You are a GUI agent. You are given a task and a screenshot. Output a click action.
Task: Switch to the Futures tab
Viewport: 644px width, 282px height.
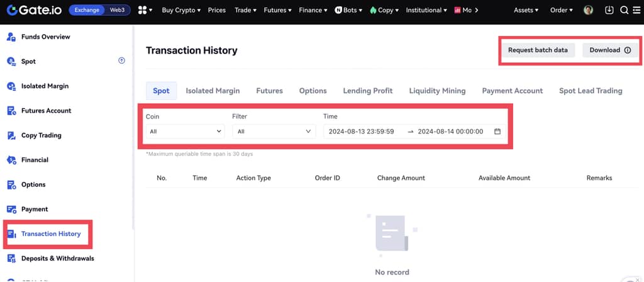click(269, 91)
